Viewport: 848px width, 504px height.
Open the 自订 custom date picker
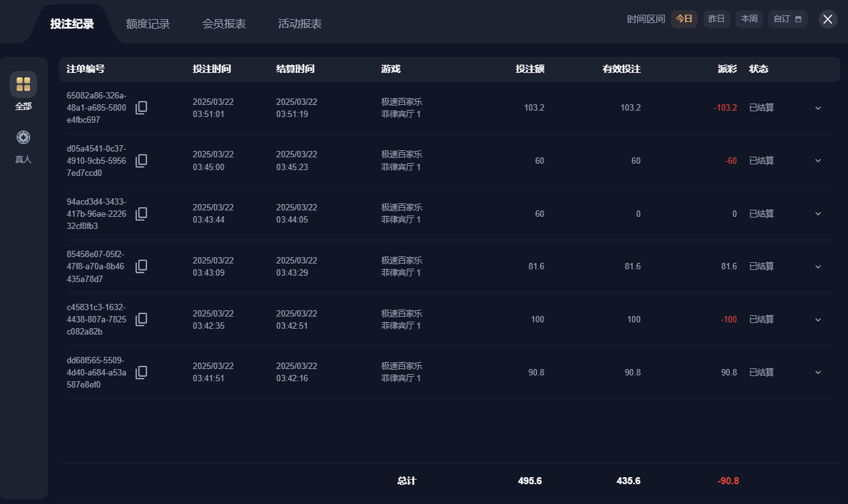(x=787, y=19)
